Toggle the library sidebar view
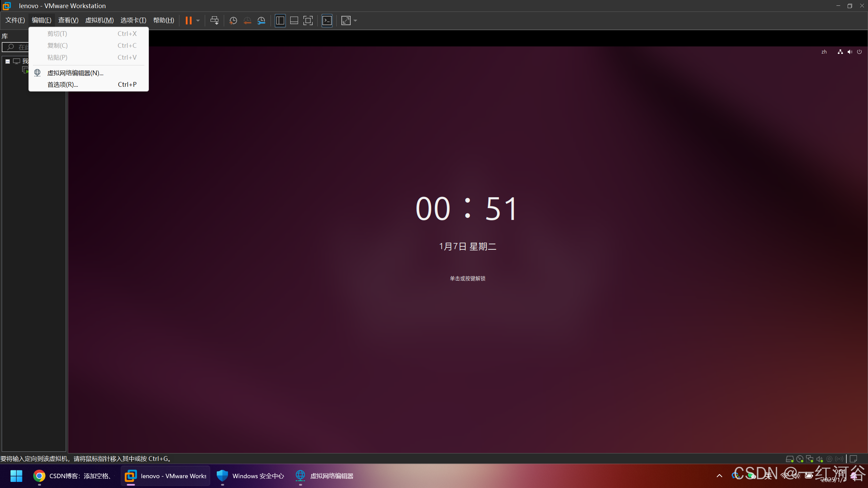868x488 pixels. (x=280, y=20)
